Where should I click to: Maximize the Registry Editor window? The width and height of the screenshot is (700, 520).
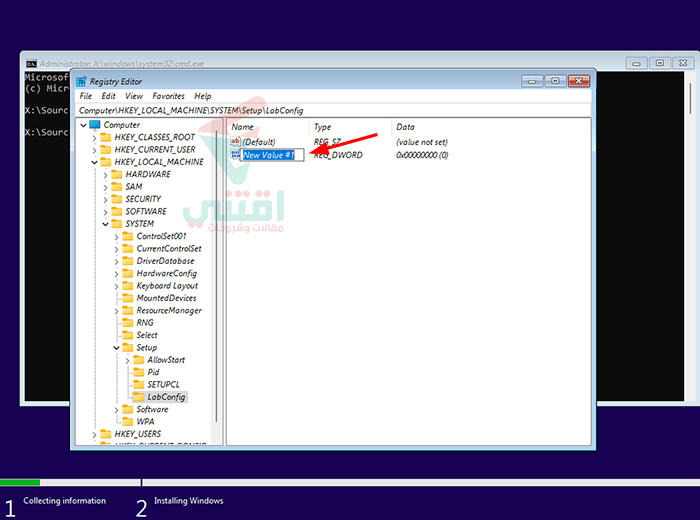555,81
